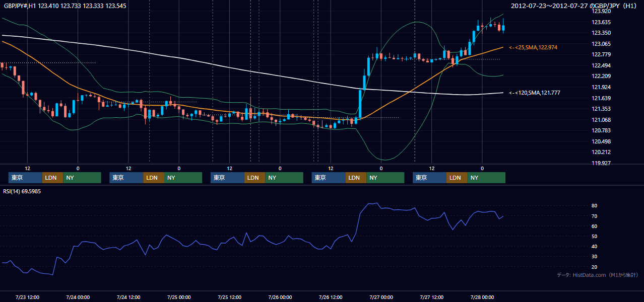Select the LDN session block above 7/25 00:00

click(154, 178)
